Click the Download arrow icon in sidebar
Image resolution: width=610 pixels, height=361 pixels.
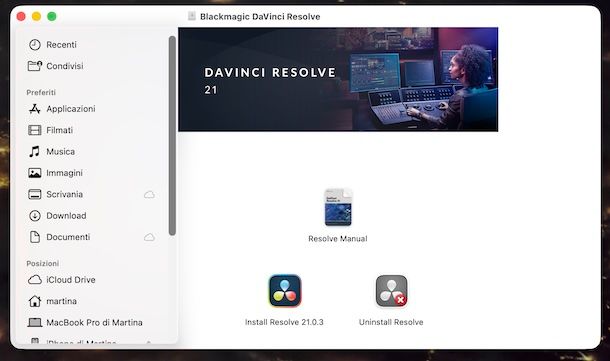pyautogui.click(x=35, y=216)
